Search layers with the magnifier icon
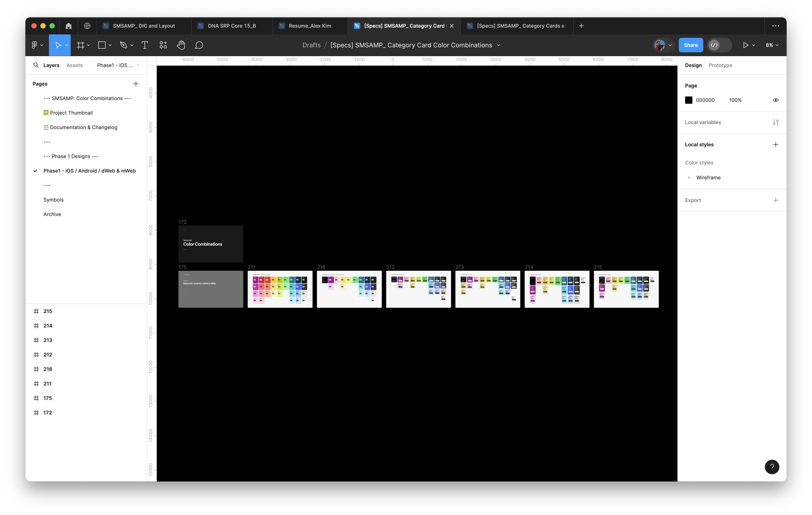The image size is (812, 515). 36,65
